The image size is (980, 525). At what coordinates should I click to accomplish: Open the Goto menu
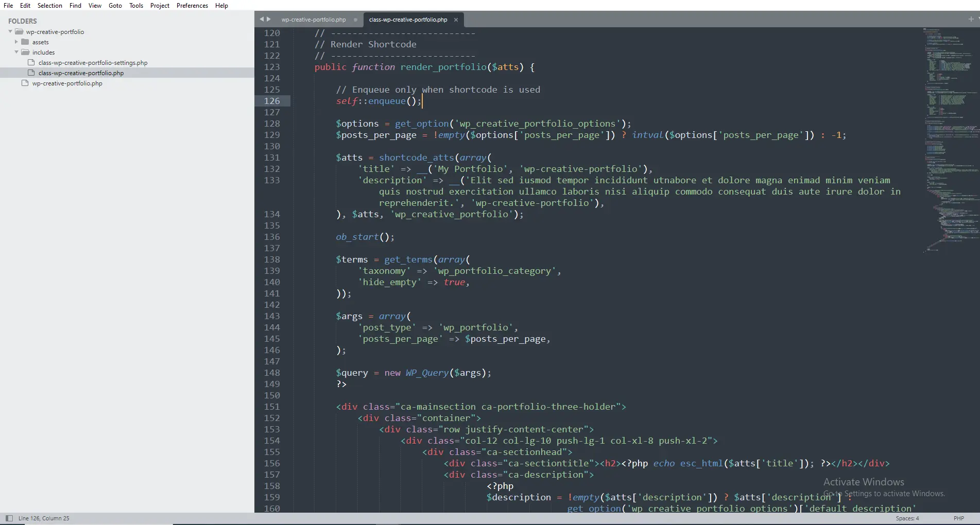coord(114,6)
